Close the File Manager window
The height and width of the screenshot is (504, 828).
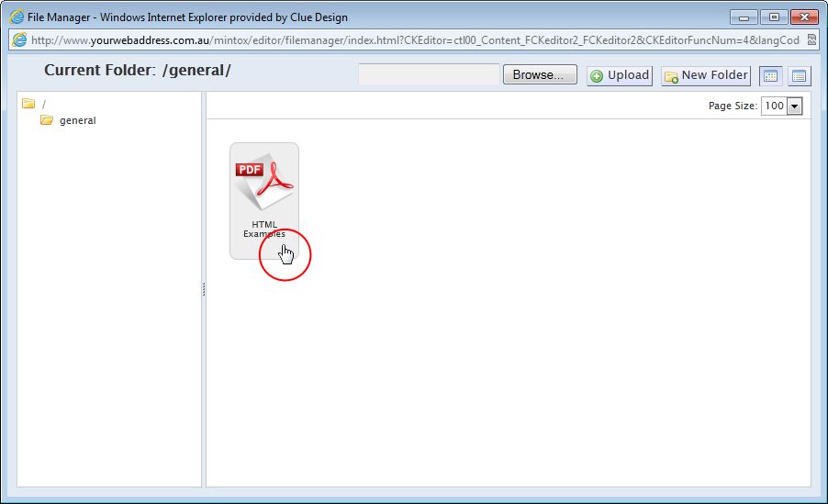804,17
